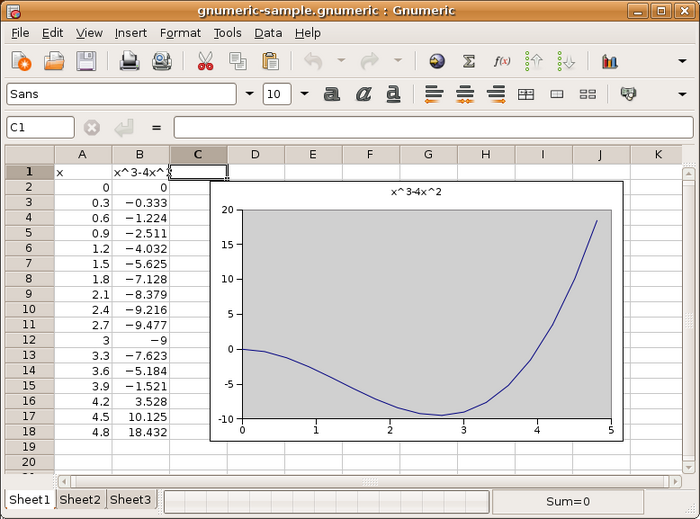The image size is (700, 519).
Task: Open the Format menu
Action: tap(180, 33)
